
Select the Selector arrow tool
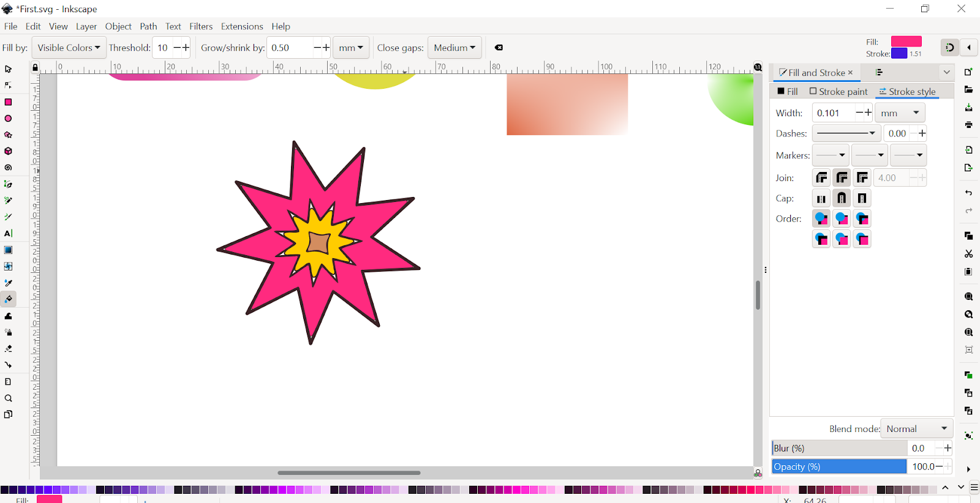8,69
